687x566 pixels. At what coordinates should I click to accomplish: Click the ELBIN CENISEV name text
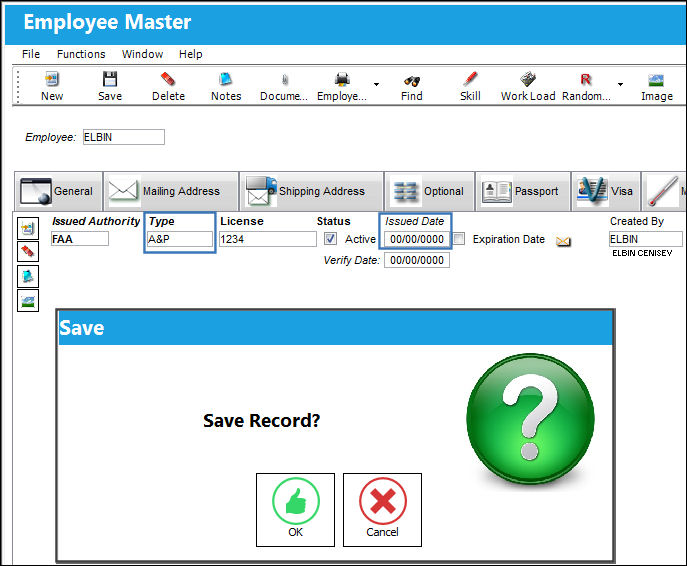pos(642,253)
